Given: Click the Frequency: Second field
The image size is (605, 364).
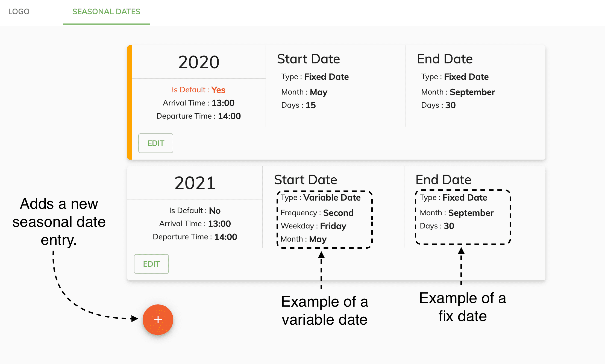Looking at the screenshot, I should point(317,213).
